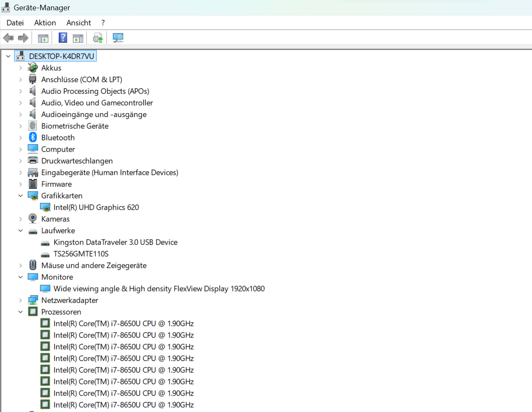Expand Anschlüsse (COM & LPT) node
This screenshot has height=412, width=532.
coord(20,79)
